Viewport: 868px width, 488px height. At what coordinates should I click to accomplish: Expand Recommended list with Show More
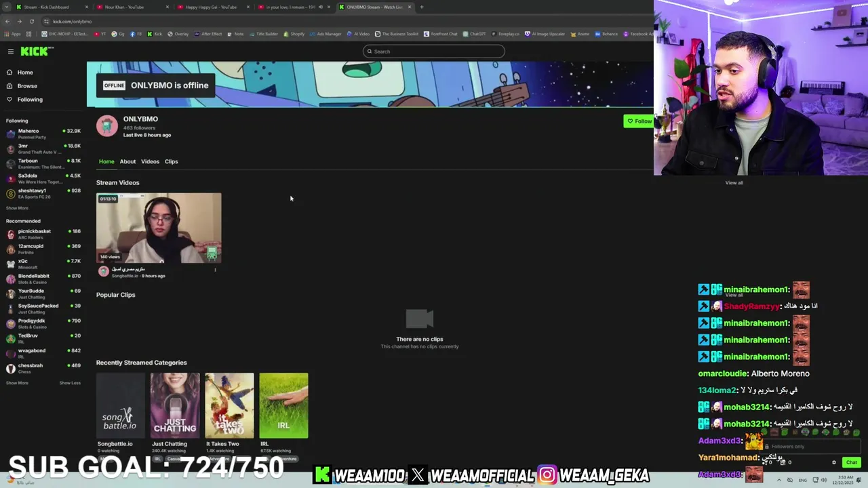tap(17, 383)
